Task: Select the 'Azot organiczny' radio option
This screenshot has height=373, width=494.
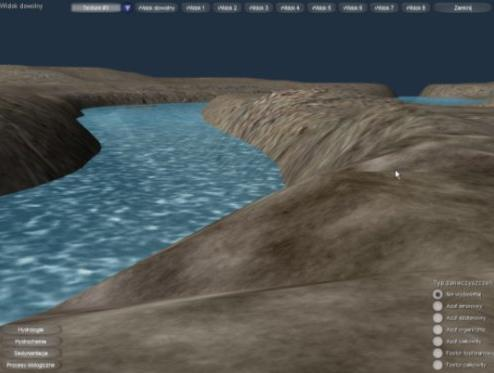Action: [x=438, y=330]
